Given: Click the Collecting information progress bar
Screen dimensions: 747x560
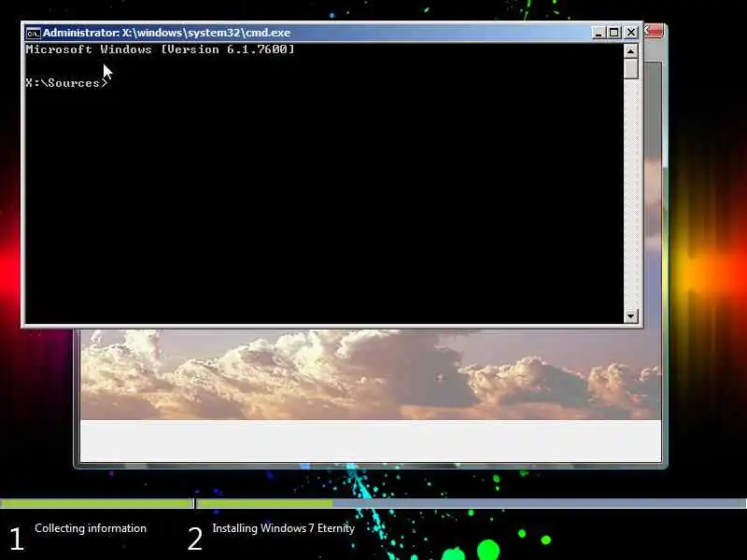Looking at the screenshot, I should tap(97, 503).
